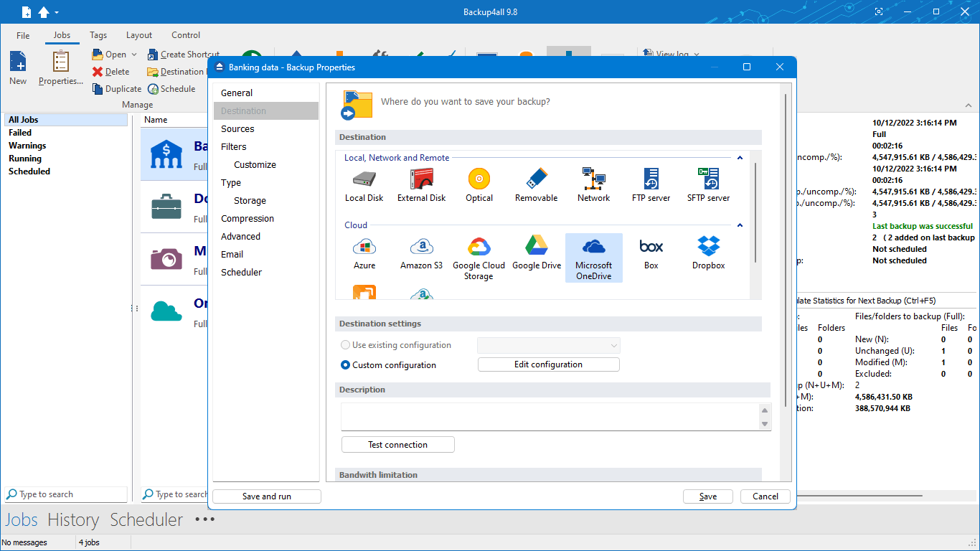Select the External Disk destination icon
This screenshot has width=980, height=551.
[422, 185]
